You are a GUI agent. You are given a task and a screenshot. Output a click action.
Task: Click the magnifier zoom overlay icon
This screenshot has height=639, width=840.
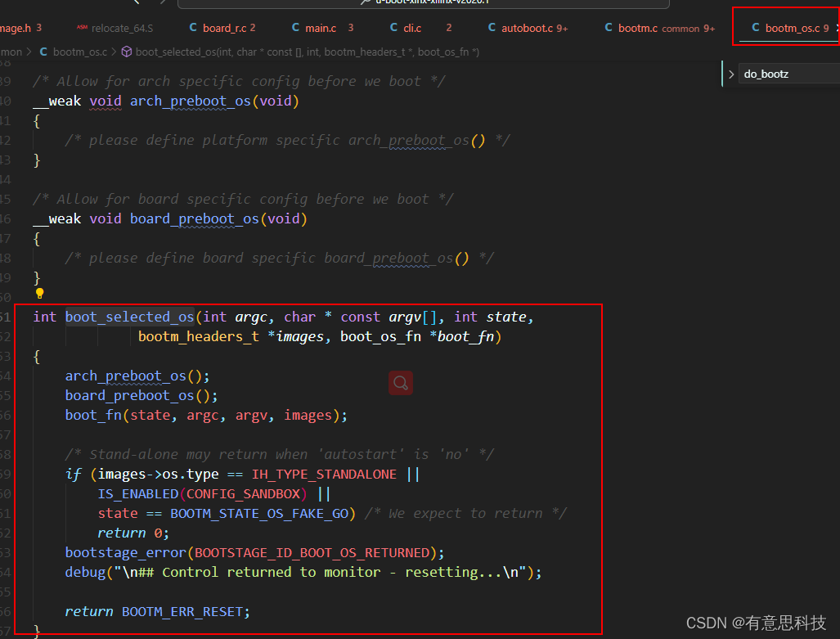[x=401, y=383]
